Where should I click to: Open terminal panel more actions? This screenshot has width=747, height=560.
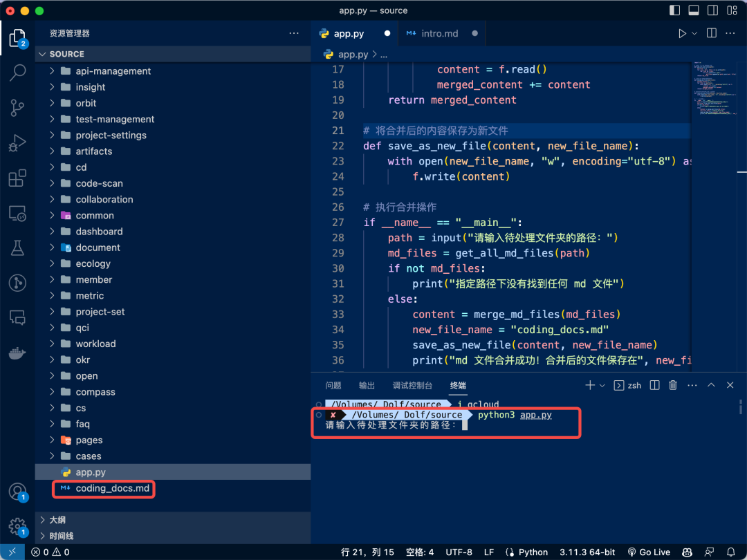click(692, 385)
